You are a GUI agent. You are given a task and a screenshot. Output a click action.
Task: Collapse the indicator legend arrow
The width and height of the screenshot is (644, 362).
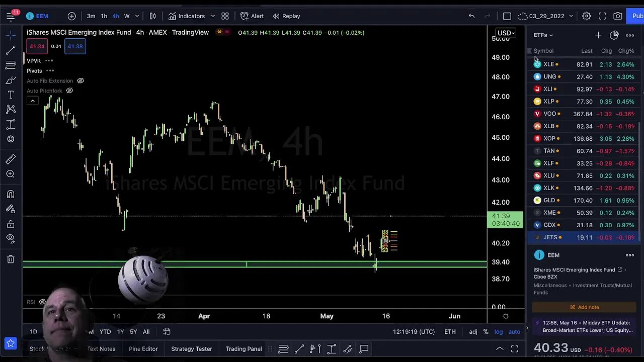(32, 101)
